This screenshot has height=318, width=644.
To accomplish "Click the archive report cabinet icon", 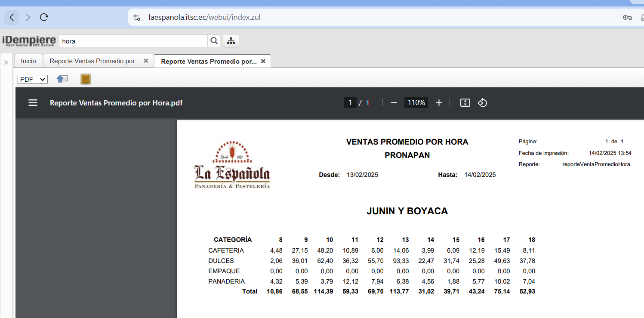I will pyautogui.click(x=86, y=79).
